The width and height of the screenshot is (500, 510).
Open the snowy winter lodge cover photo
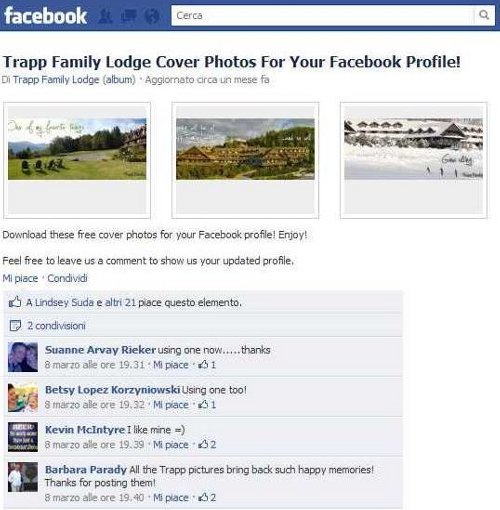tap(413, 149)
